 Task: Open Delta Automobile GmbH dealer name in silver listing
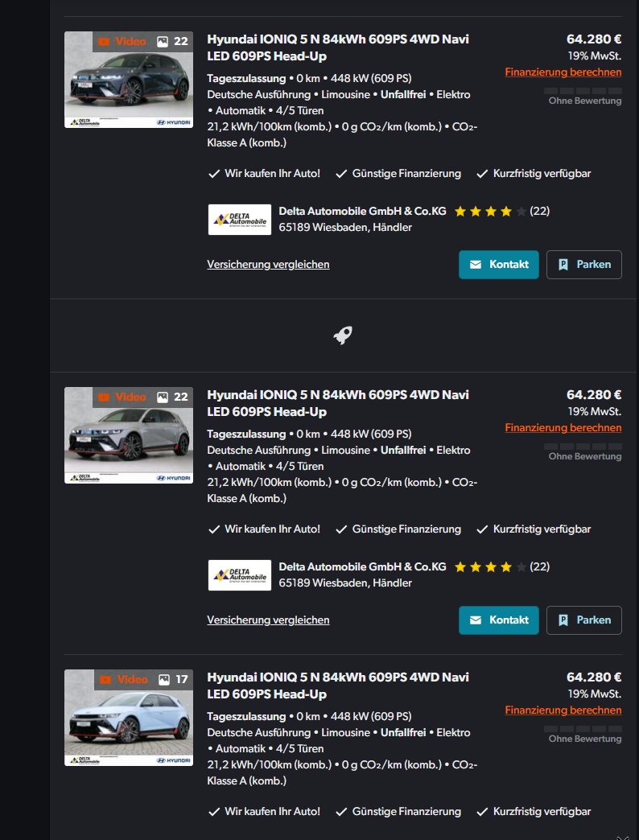click(x=362, y=566)
